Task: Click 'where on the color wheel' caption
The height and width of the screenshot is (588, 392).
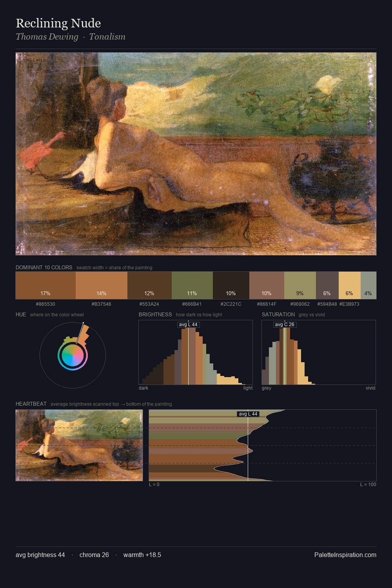Action: click(x=57, y=315)
